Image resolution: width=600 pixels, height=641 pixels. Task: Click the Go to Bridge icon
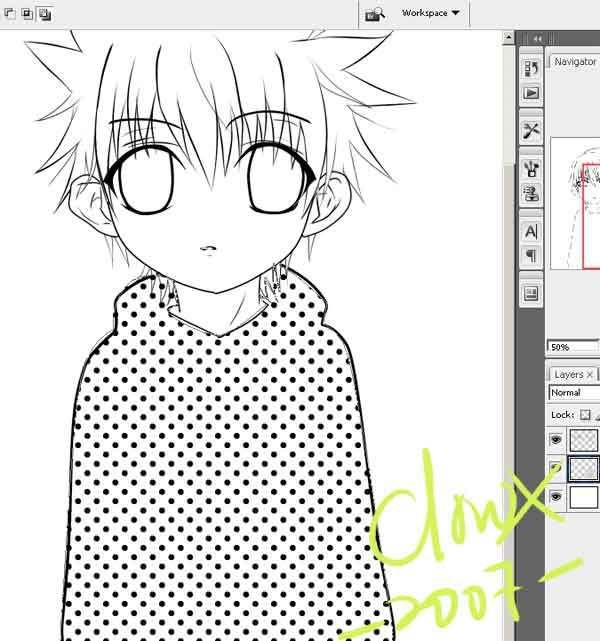pos(374,14)
